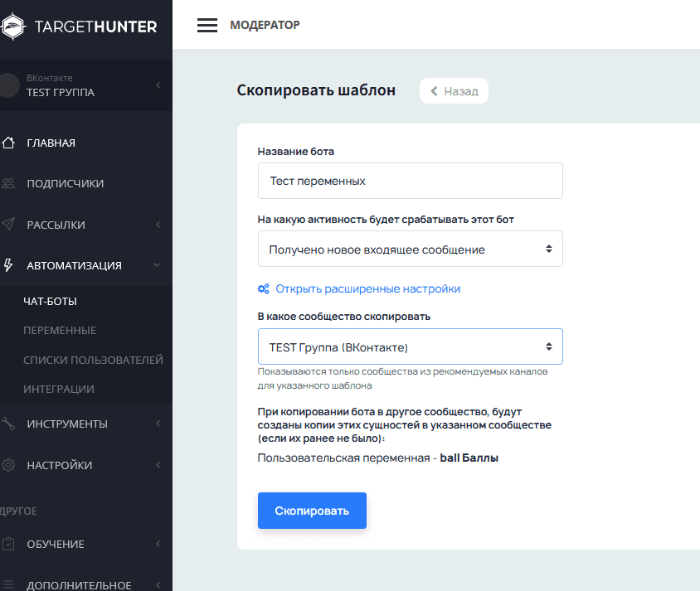Click the Автоматизация lightning bolt icon
This screenshot has height=591, width=700.
(x=8, y=265)
